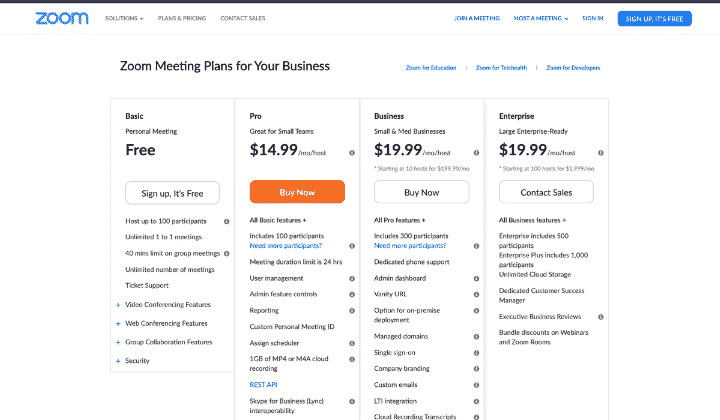Open the Solutions dropdown menu

pos(124,18)
